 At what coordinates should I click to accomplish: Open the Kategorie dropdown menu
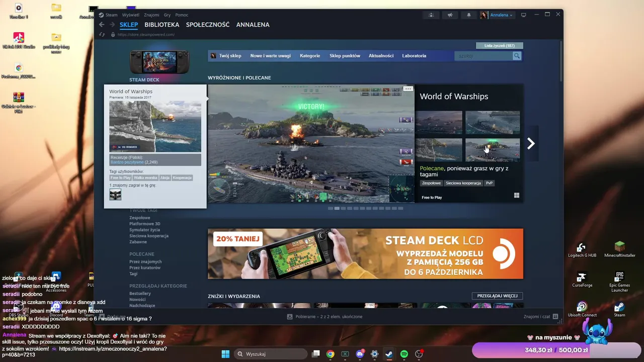tap(310, 56)
